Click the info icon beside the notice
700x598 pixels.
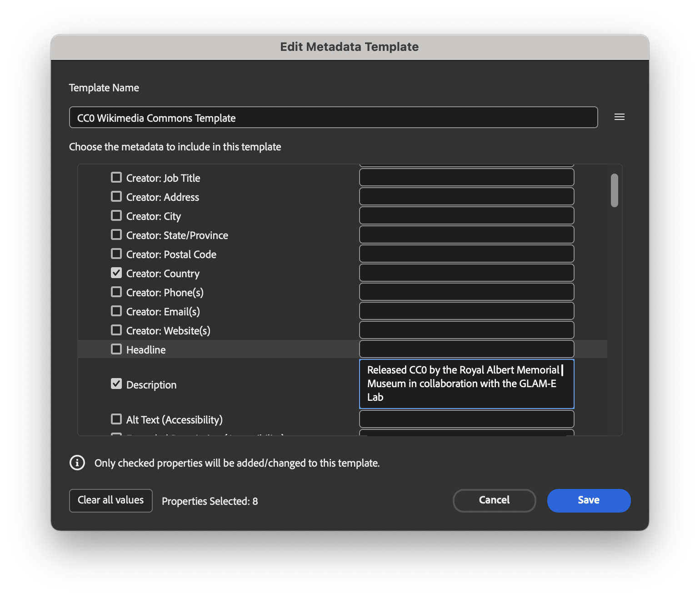coord(77,463)
